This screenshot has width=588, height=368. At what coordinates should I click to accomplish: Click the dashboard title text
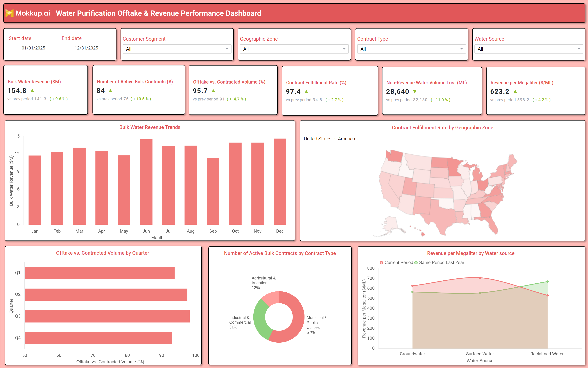158,13
